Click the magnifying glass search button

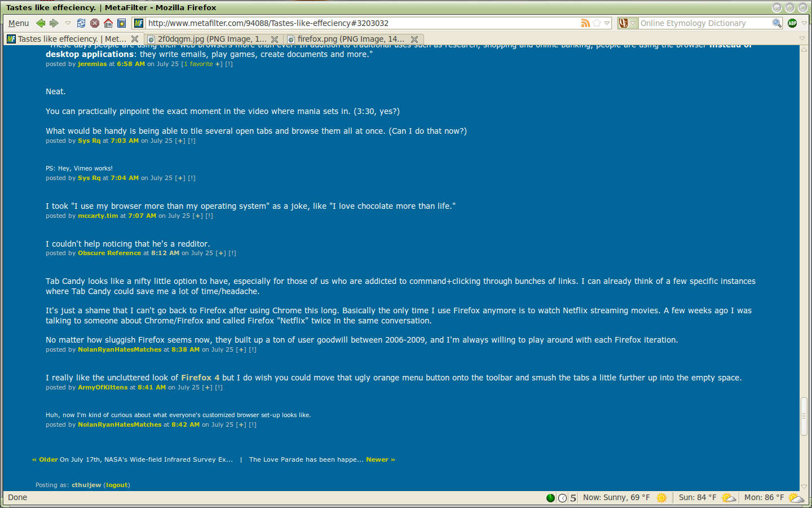tap(777, 23)
